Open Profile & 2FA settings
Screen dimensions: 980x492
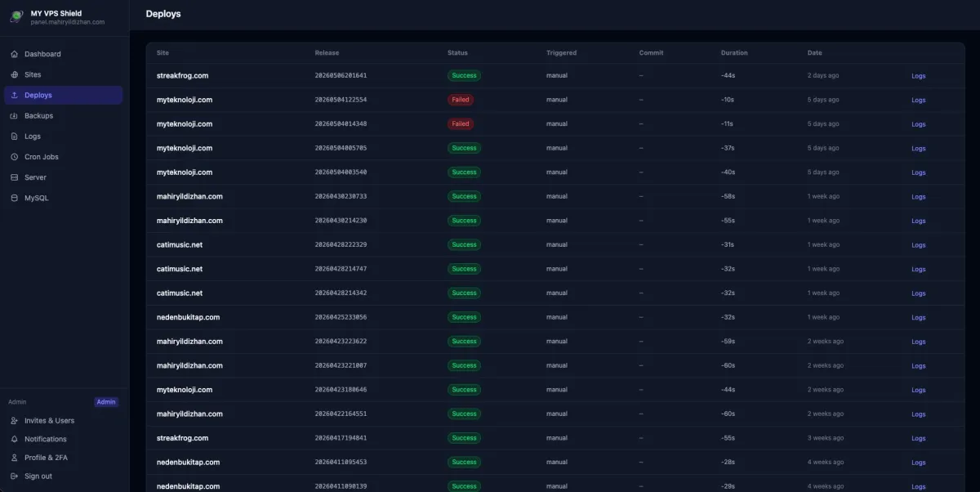point(63,458)
